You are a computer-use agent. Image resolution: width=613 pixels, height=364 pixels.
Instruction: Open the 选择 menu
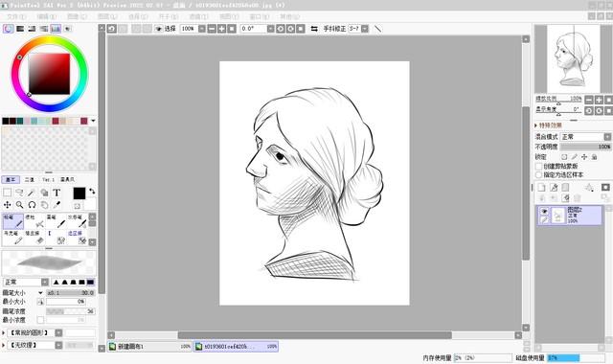point(138,16)
